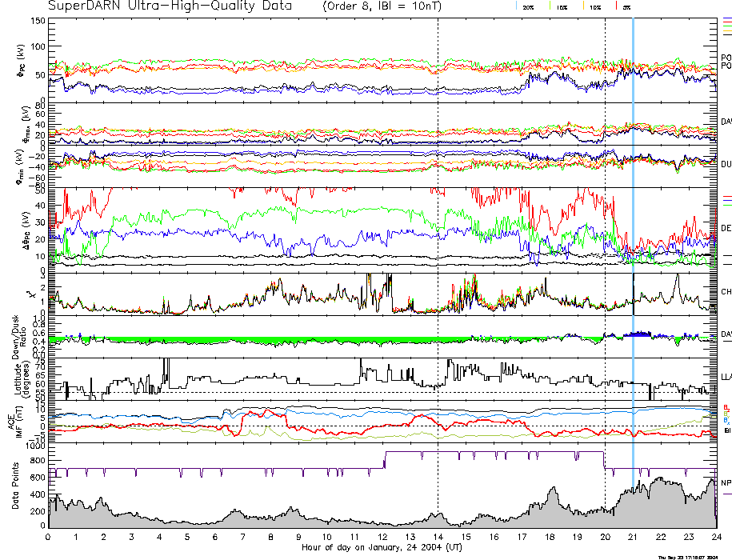Click the 'SuperDARN Ultra-High-Quality Data' title
Screen dimensions: 732x560
point(170,6)
